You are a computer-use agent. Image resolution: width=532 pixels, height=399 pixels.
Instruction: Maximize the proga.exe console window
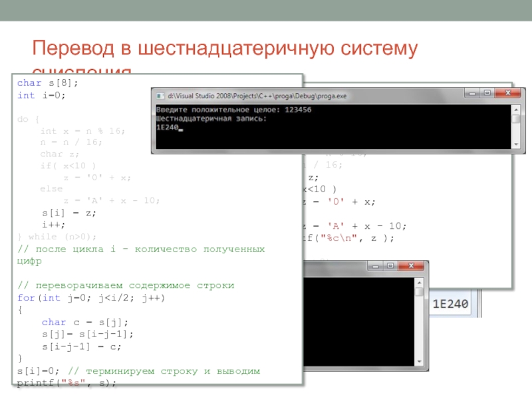coord(487,93)
